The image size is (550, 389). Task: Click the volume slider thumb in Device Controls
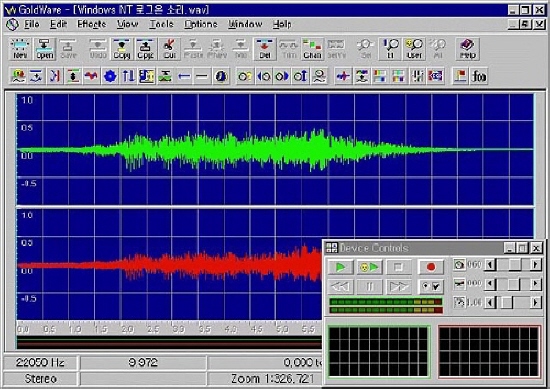(515, 264)
